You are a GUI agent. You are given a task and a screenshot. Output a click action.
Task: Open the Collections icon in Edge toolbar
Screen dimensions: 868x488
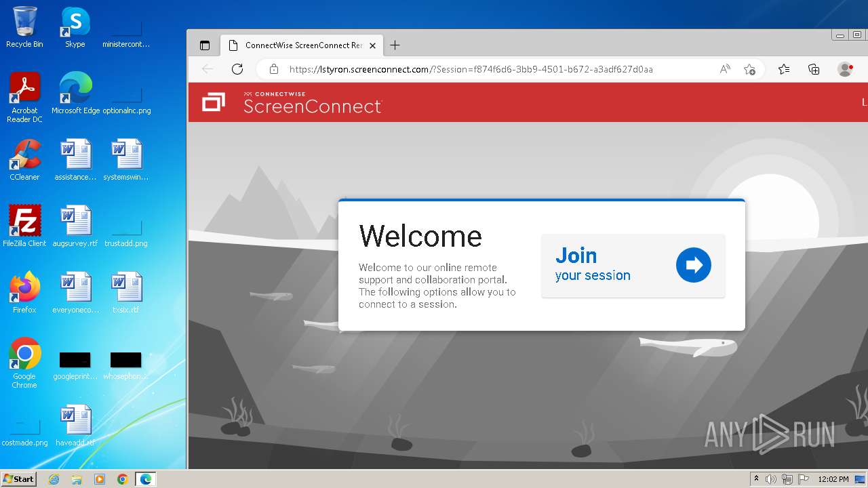(x=814, y=69)
